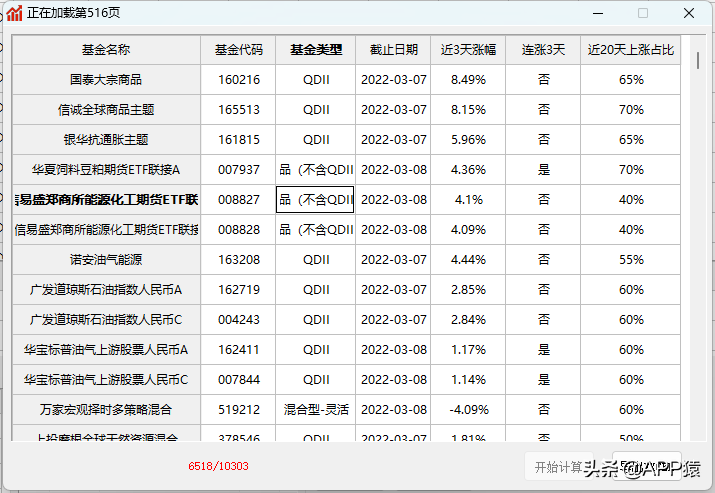Click the highlighted fund type cell for 008827
This screenshot has width=715, height=493.
tap(315, 200)
